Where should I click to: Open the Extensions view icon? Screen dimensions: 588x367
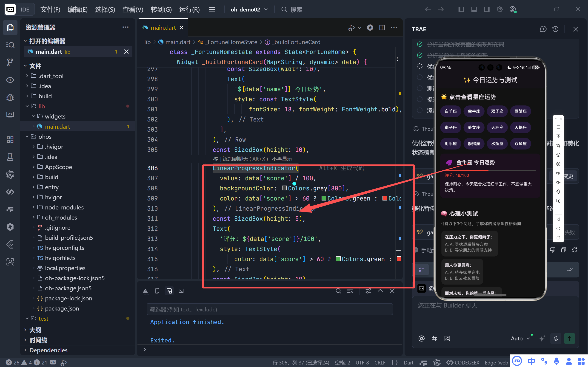[x=10, y=140]
